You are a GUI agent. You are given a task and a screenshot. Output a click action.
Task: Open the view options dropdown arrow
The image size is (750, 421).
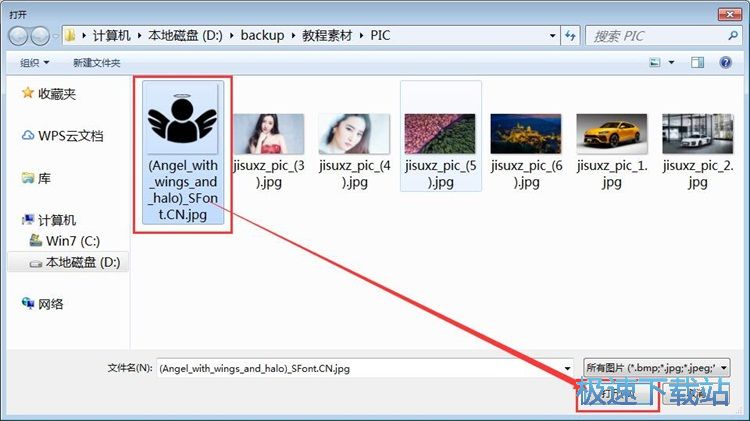coord(671,63)
